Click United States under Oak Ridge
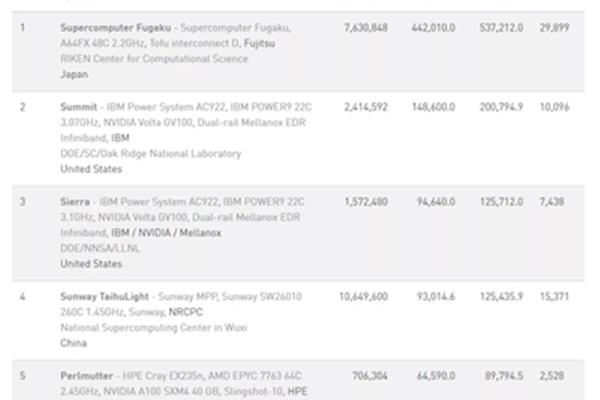 tap(89, 169)
